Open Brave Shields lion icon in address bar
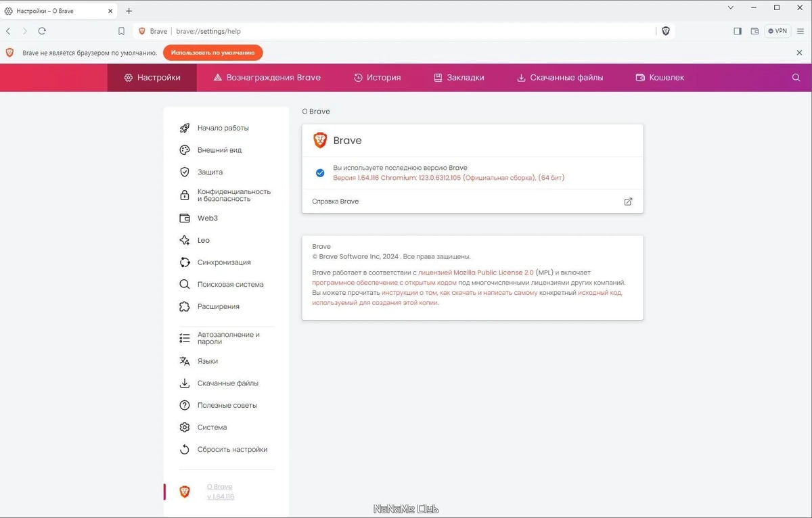 pos(666,31)
